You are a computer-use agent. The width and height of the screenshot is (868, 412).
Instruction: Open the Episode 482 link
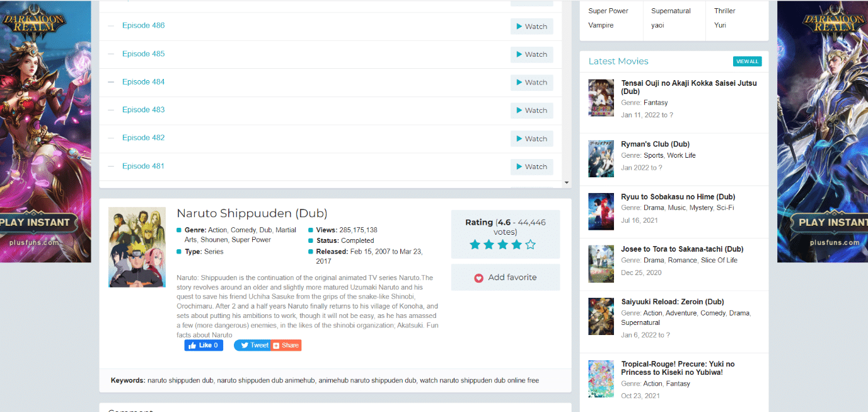point(143,138)
